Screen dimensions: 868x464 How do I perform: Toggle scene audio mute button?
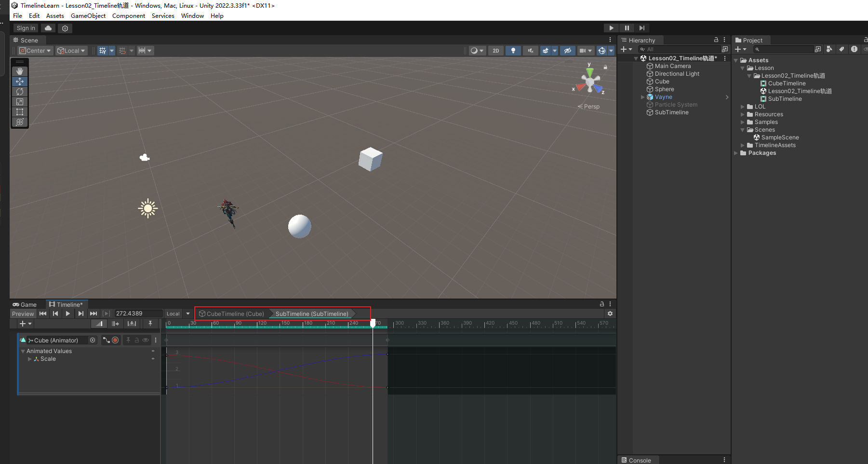click(x=530, y=51)
